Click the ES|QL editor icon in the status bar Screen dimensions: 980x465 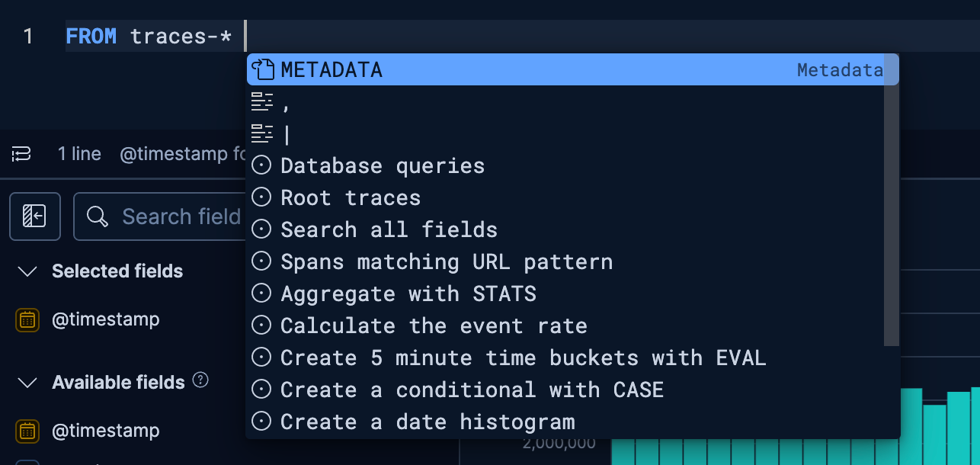[21, 153]
